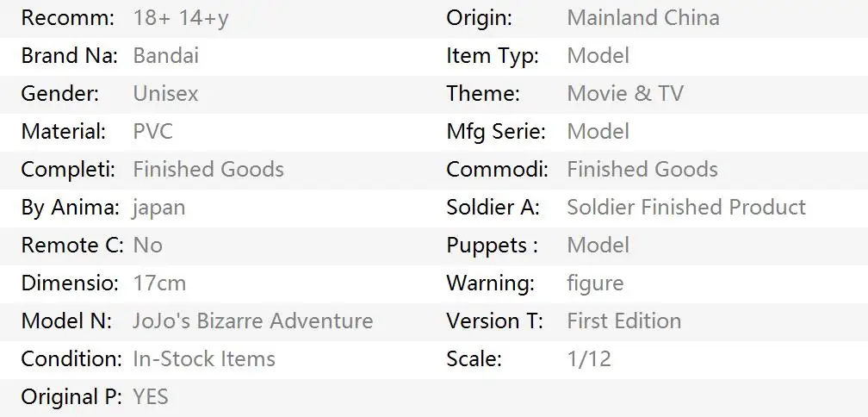Select "Soldier Finished Product" text

click(685, 208)
